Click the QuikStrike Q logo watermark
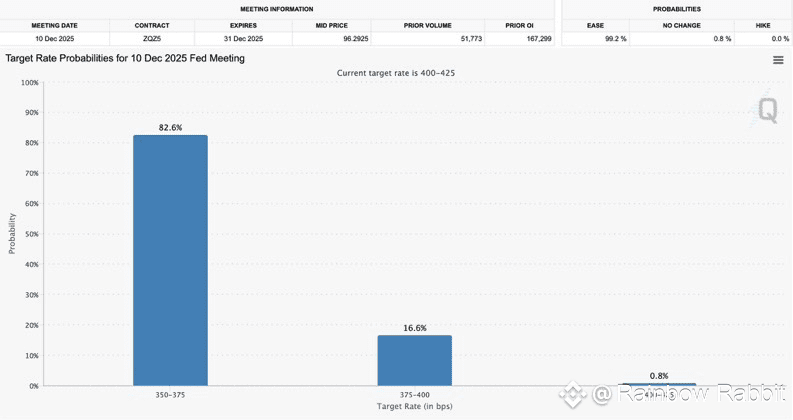Image resolution: width=793 pixels, height=420 pixels. click(765, 108)
